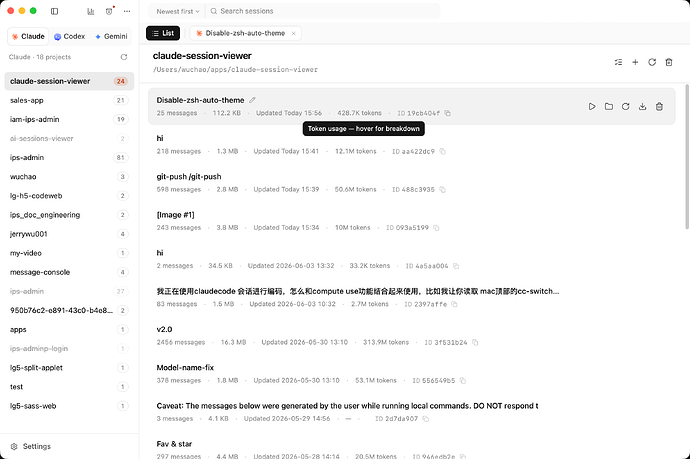Close the Disable-zsh-auto-theme tab

click(x=294, y=33)
